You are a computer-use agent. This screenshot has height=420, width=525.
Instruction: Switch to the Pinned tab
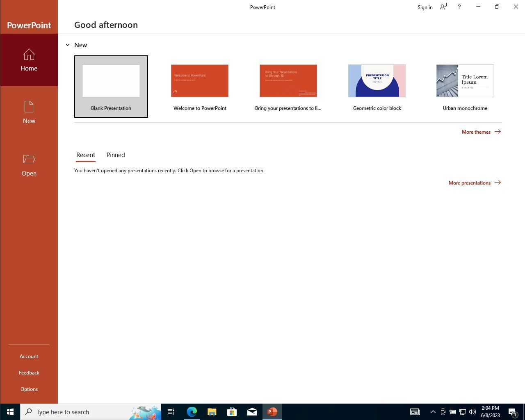116,155
